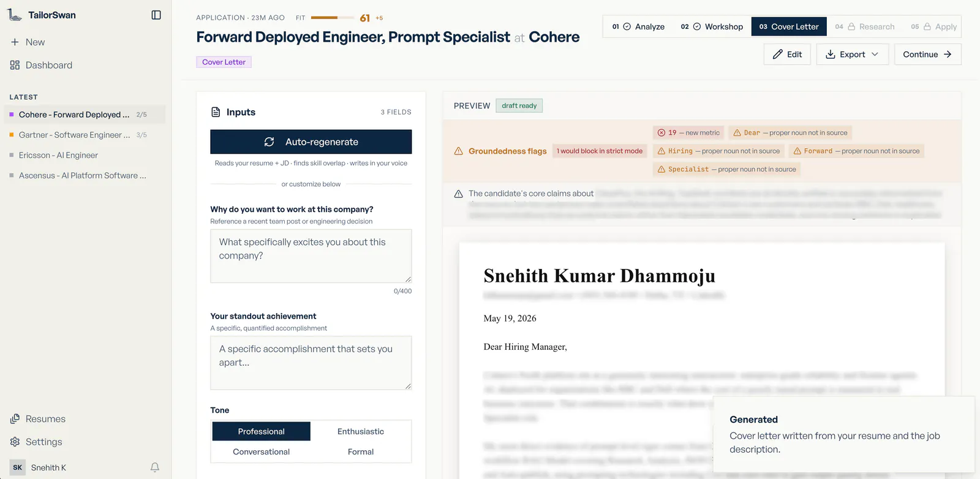This screenshot has width=980, height=479.
Task: Open Cohere - Forward Deployed application
Action: point(85,115)
